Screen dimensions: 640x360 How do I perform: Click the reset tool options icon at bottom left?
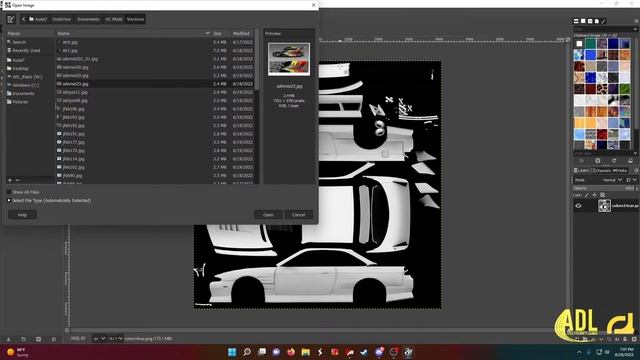pyautogui.click(x=53, y=339)
